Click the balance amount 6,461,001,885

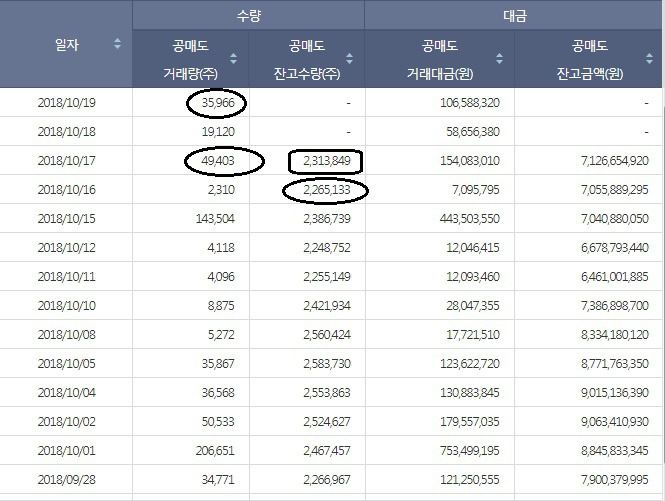[615, 277]
